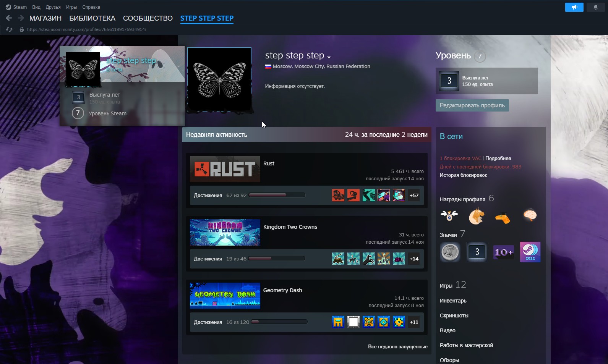Click the large butterfly profile avatar
The height and width of the screenshot is (364, 608).
click(x=219, y=79)
